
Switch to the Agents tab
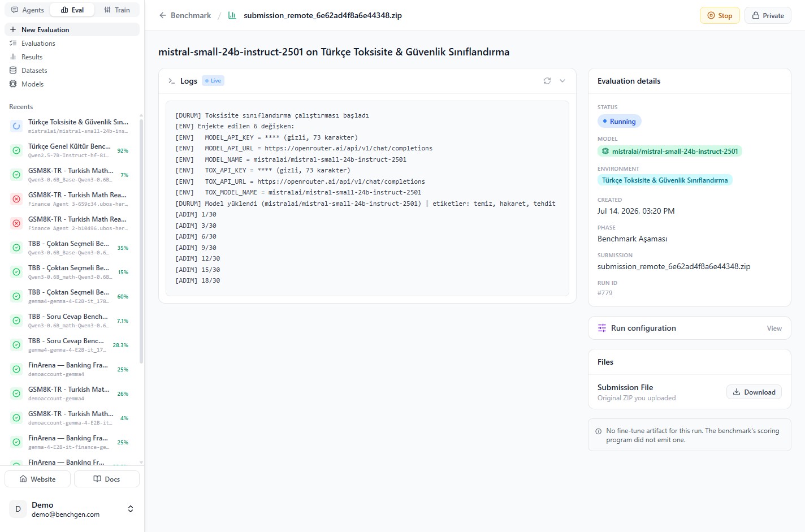point(28,10)
